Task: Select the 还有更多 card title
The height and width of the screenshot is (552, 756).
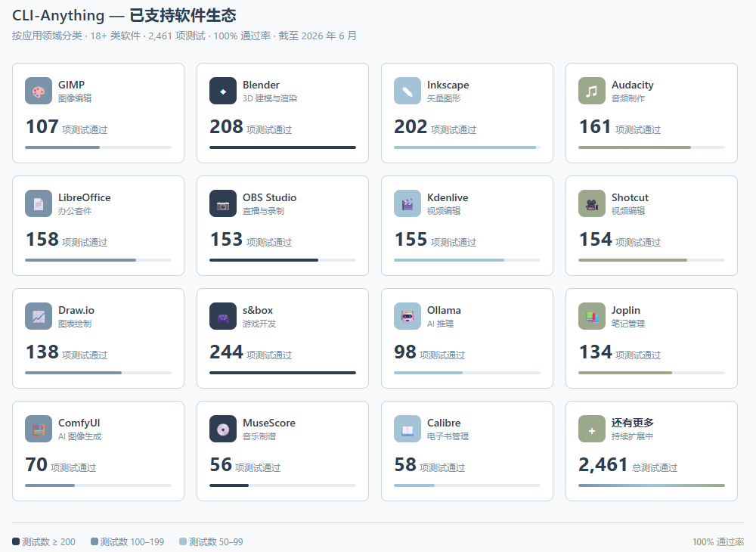Action: click(633, 423)
